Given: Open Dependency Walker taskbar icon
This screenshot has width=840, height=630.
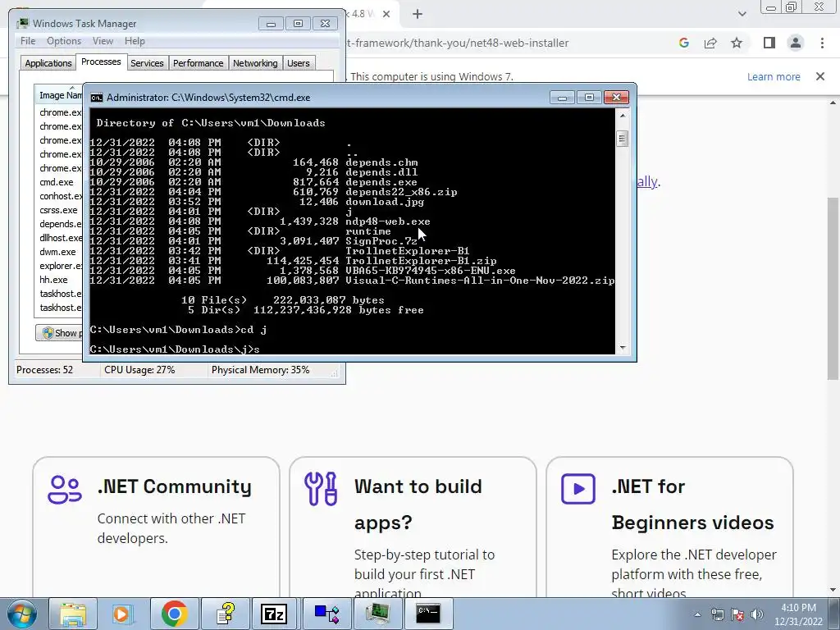Looking at the screenshot, I should [x=326, y=614].
